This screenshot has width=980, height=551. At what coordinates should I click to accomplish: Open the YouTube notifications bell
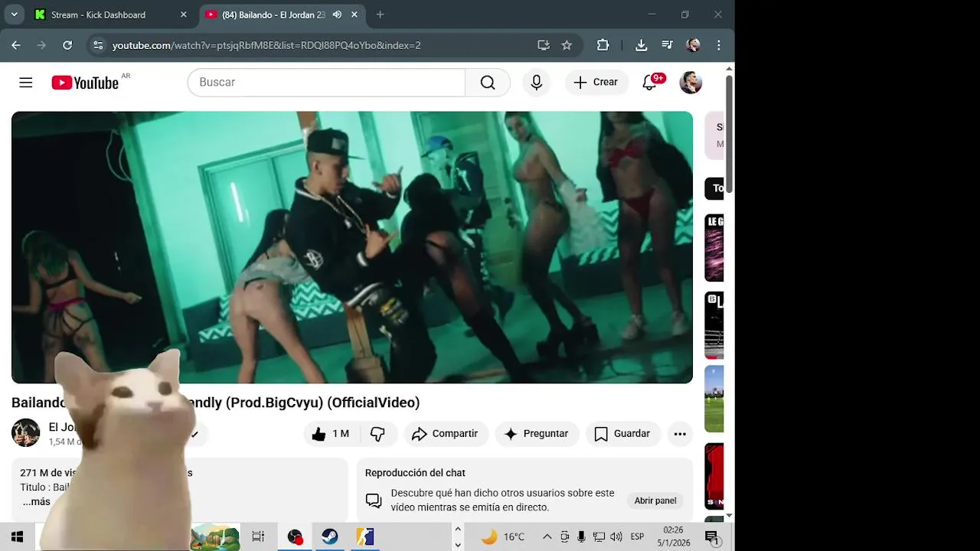coord(650,83)
